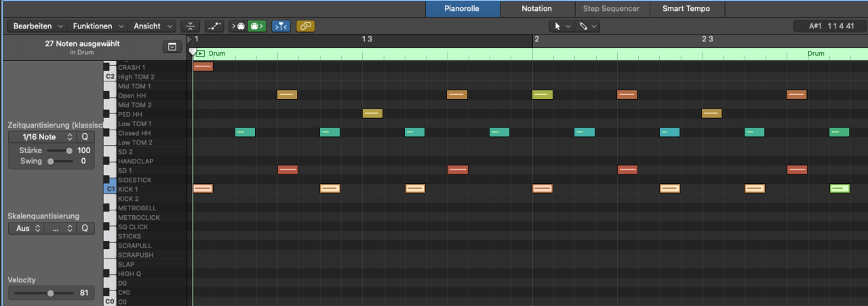Click the SQ CLICK drum name

[133, 227]
